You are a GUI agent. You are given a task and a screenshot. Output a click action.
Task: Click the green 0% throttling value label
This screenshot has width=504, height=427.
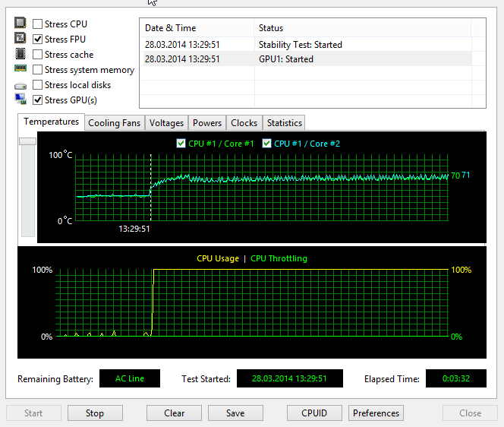tap(456, 337)
